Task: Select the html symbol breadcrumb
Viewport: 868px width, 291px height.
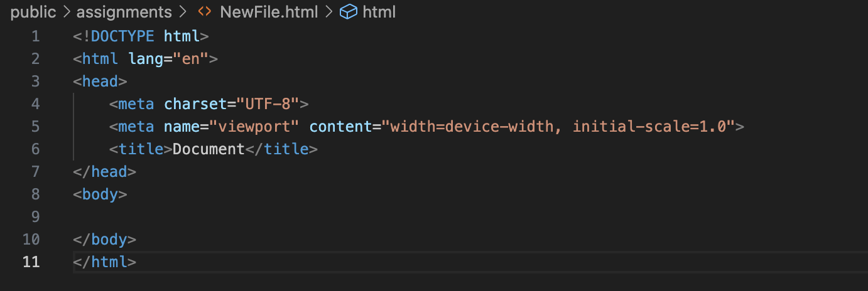Action: pyautogui.click(x=379, y=12)
